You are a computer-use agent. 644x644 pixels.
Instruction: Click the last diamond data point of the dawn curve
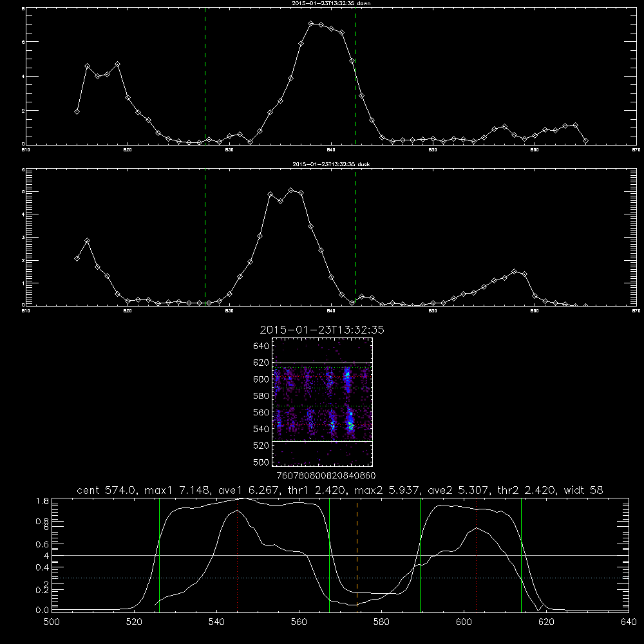585,141
